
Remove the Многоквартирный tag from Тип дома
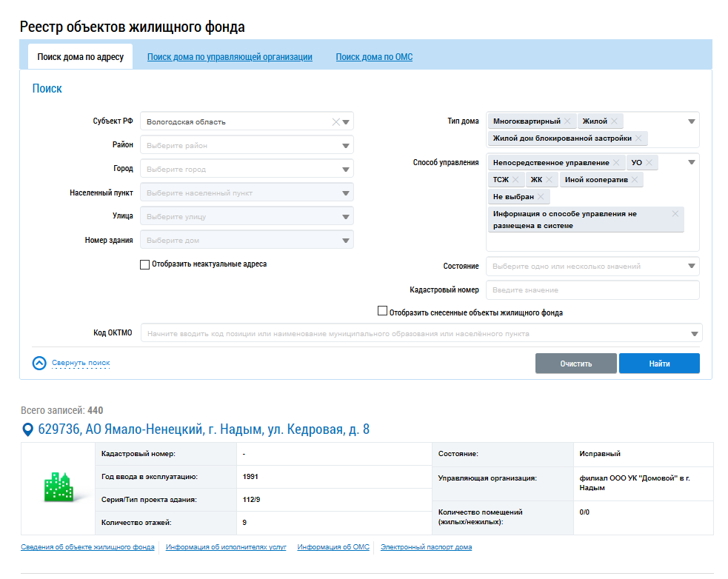pos(567,121)
